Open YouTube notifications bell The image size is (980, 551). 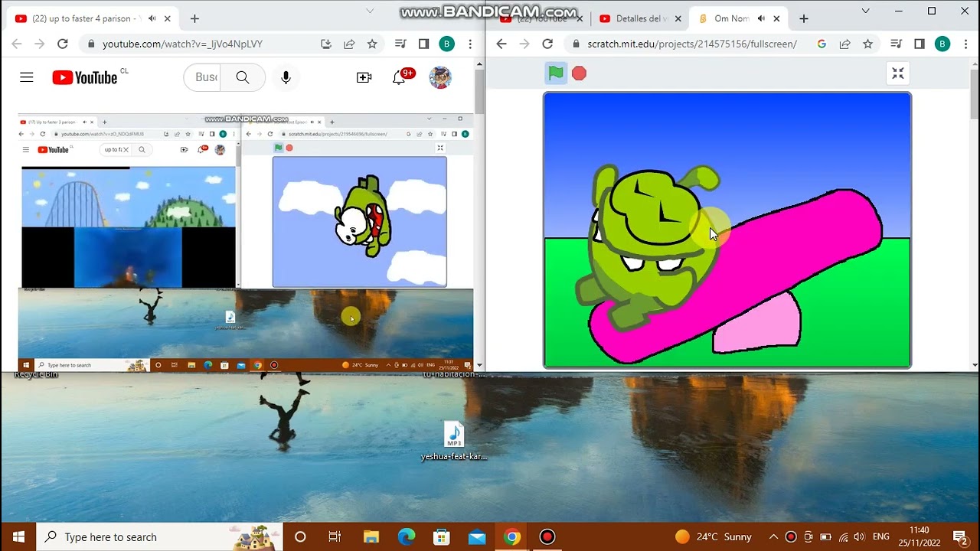pyautogui.click(x=399, y=77)
